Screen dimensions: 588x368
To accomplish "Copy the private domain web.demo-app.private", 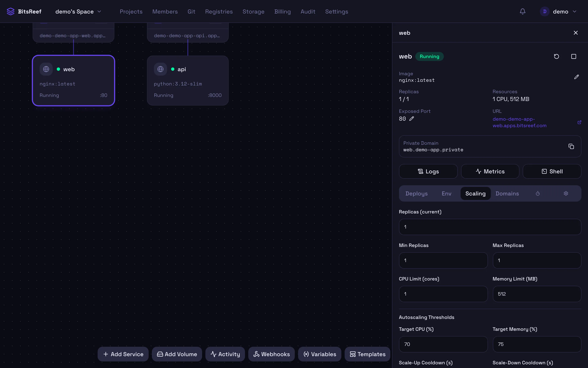I will coord(571,146).
